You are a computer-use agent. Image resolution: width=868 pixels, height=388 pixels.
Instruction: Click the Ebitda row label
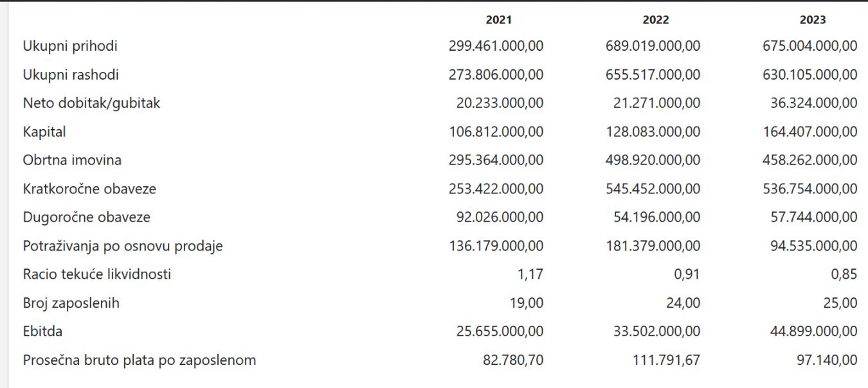[42, 332]
